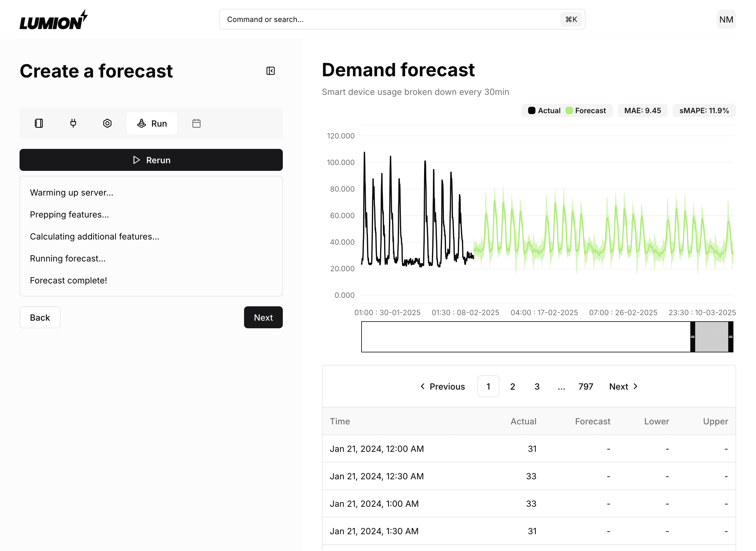Image resolution: width=756 pixels, height=551 pixels.
Task: Click the Back button
Action: pyautogui.click(x=40, y=318)
